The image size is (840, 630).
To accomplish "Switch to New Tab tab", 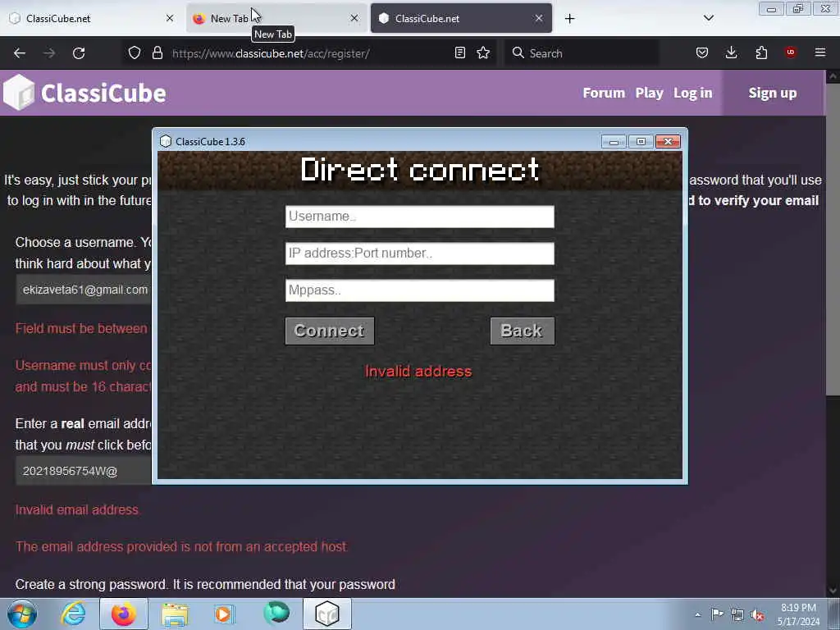I will click(x=276, y=18).
